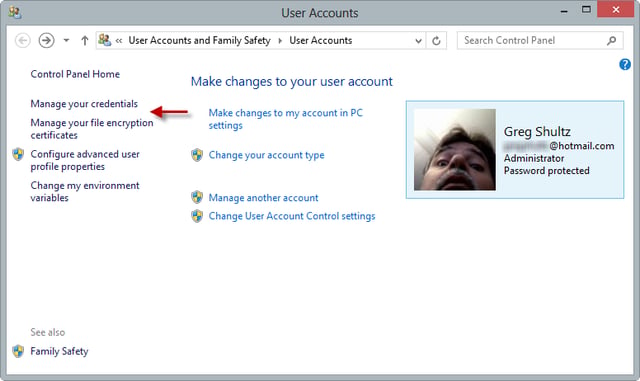Close the User Accounts window
This screenshot has height=381, width=640.
tap(616, 9)
